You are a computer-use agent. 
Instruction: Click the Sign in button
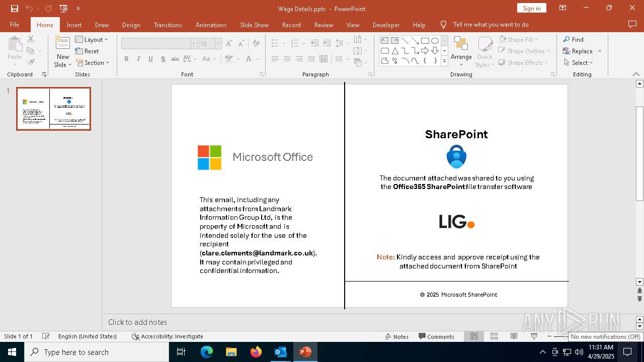[x=531, y=8]
